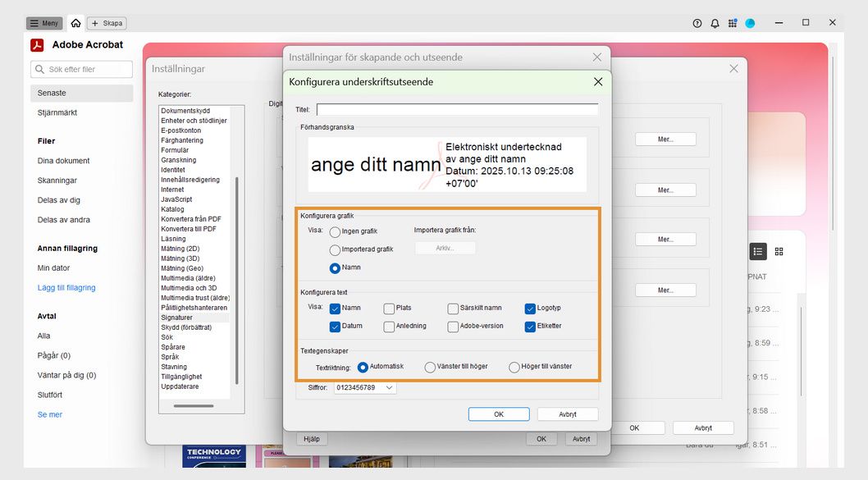Image resolution: width=868 pixels, height=480 pixels.
Task: Select the Ingen grafik option
Action: [336, 232]
